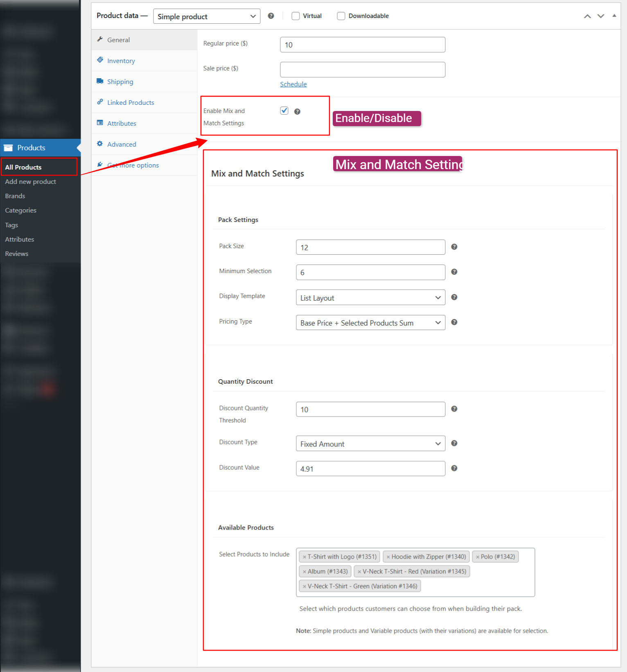627x672 pixels.
Task: Click the Discount Value field
Action: 370,468
